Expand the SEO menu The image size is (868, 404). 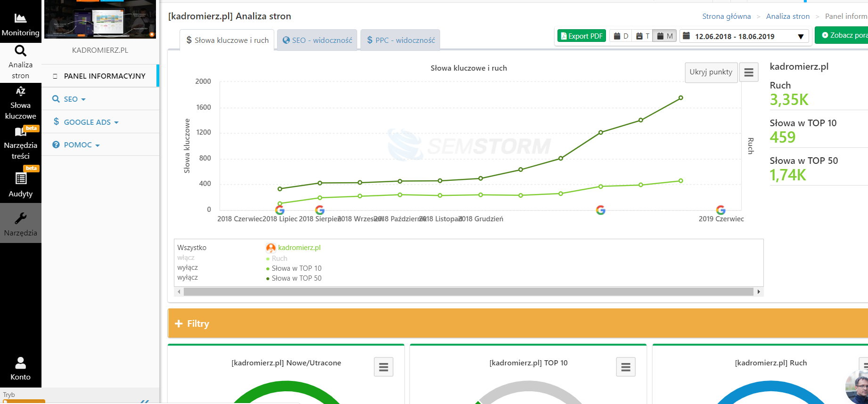tap(69, 99)
